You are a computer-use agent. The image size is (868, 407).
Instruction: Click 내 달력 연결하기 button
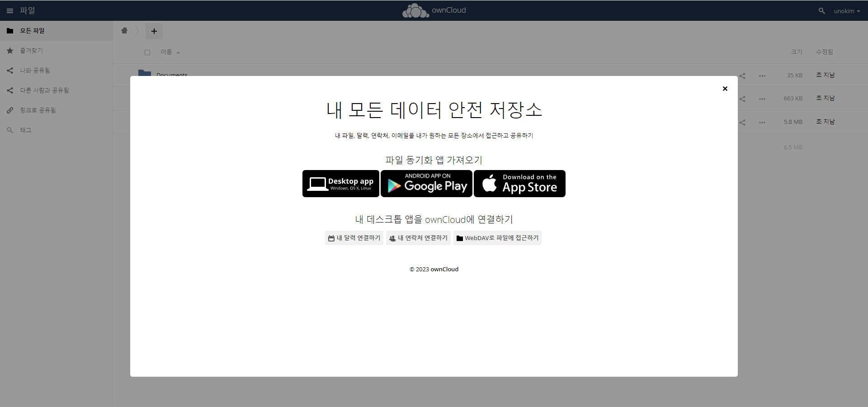[354, 238]
